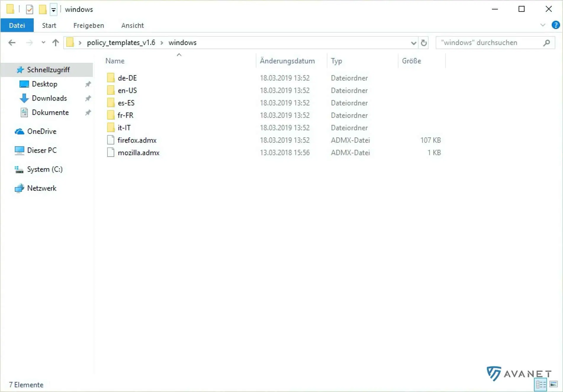Select Dieser PC in sidebar
563x392 pixels.
coord(42,150)
